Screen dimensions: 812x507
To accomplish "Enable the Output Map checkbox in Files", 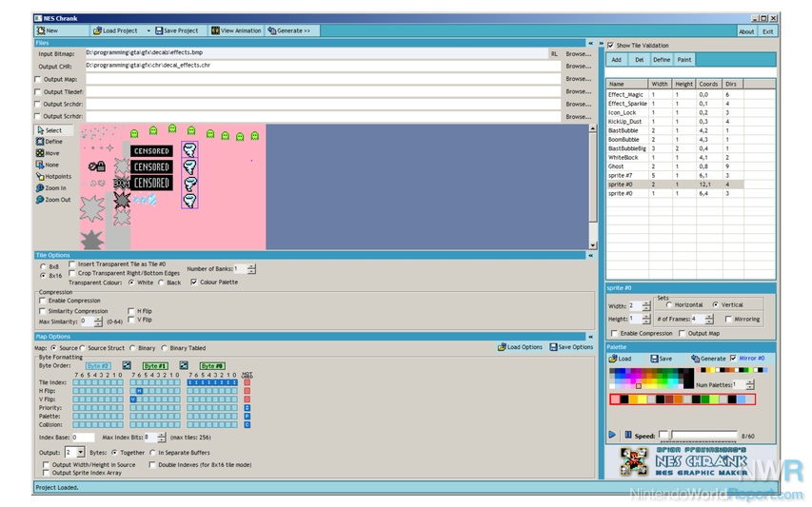I will pyautogui.click(x=38, y=79).
